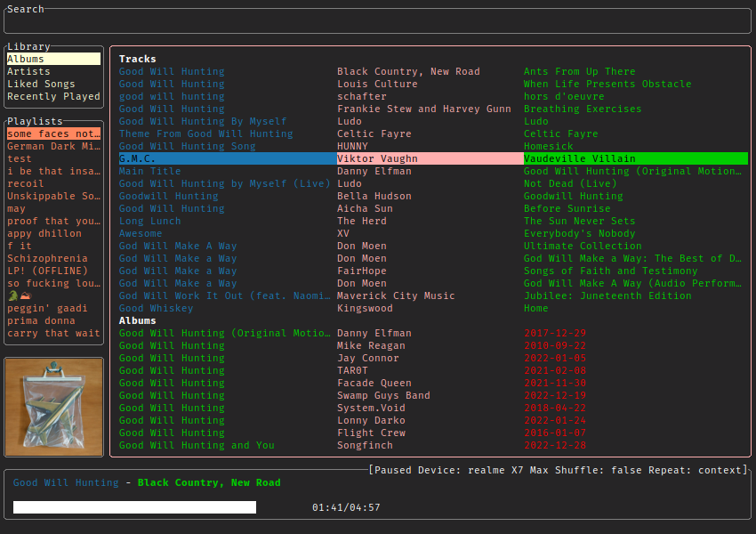Click into the Search input box
Viewport: 756px width, 534px height.
point(377,21)
